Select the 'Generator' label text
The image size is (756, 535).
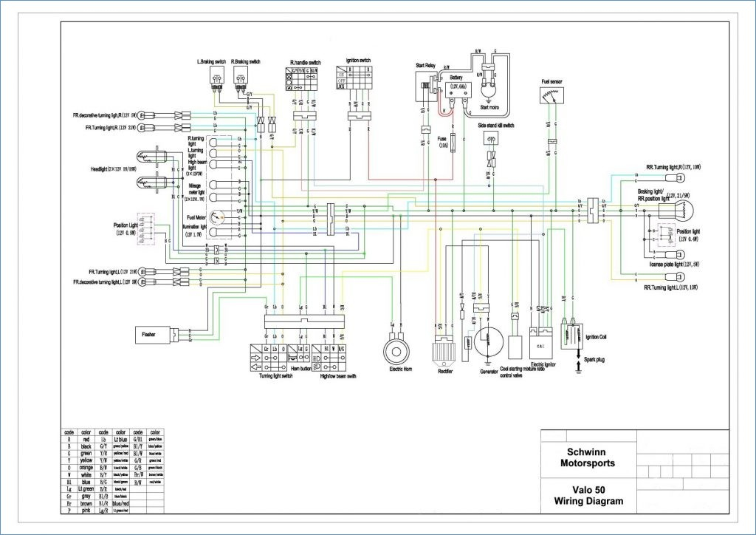pos(489,372)
